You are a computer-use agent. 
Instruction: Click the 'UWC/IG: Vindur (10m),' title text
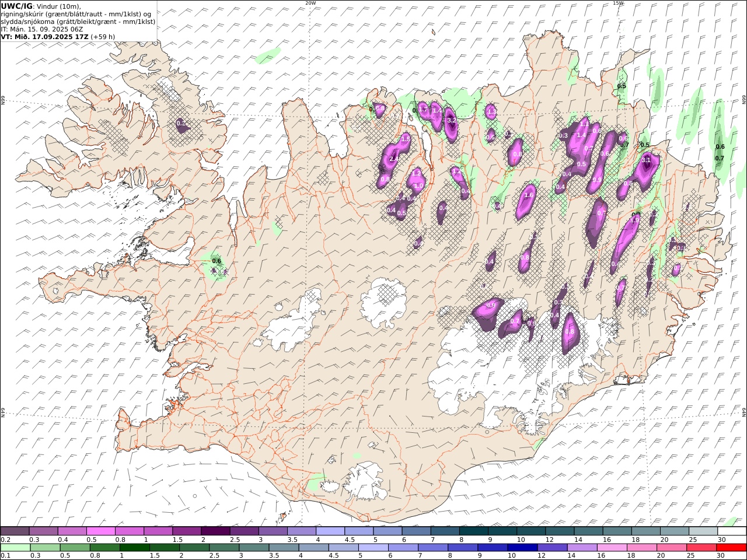(41, 6)
